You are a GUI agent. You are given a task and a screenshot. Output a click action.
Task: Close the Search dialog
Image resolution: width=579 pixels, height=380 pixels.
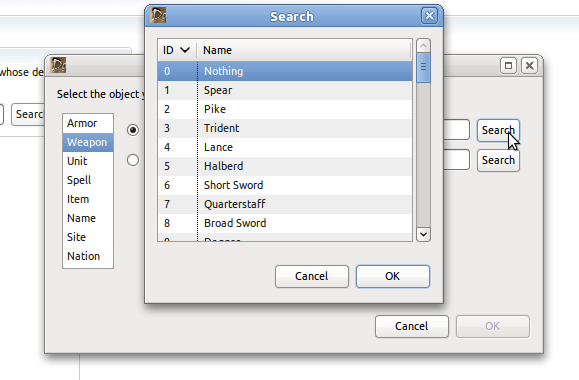coord(429,16)
